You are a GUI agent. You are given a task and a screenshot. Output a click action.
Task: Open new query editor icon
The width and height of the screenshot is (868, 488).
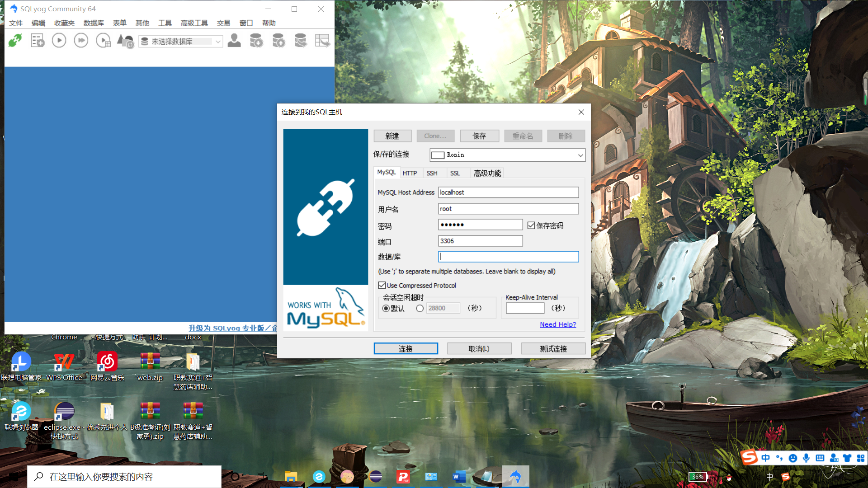[x=38, y=41]
